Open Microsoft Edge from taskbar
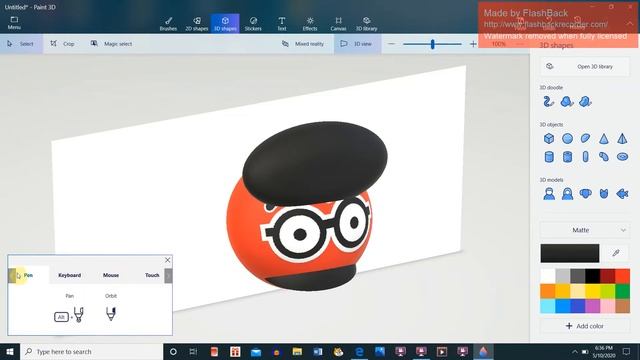 click(359, 351)
